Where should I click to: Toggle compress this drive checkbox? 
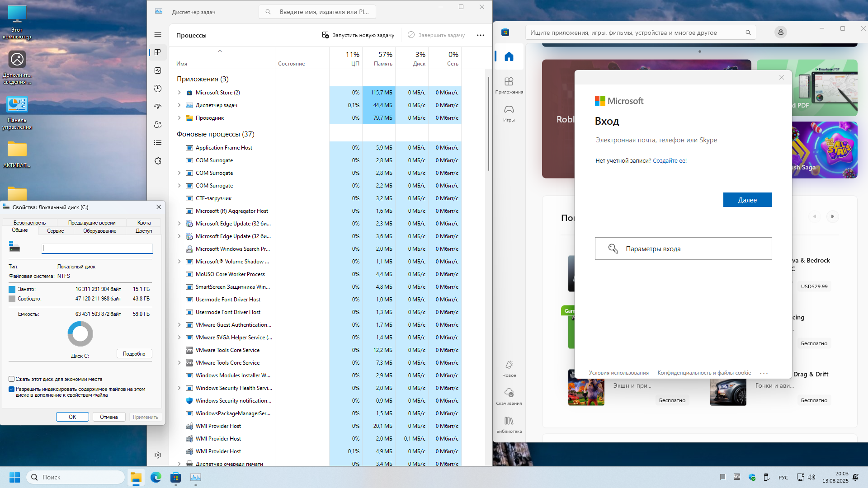[12, 379]
